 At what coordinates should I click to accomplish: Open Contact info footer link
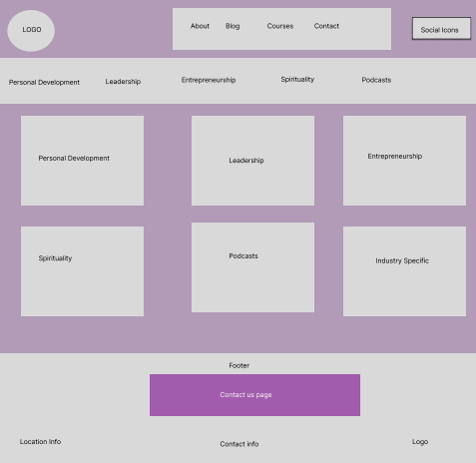(x=239, y=444)
